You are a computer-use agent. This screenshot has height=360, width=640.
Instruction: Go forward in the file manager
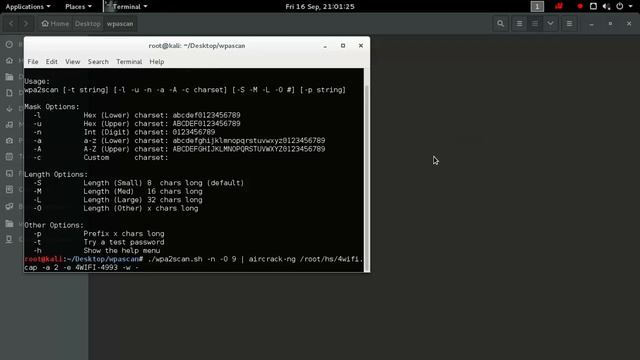26,24
